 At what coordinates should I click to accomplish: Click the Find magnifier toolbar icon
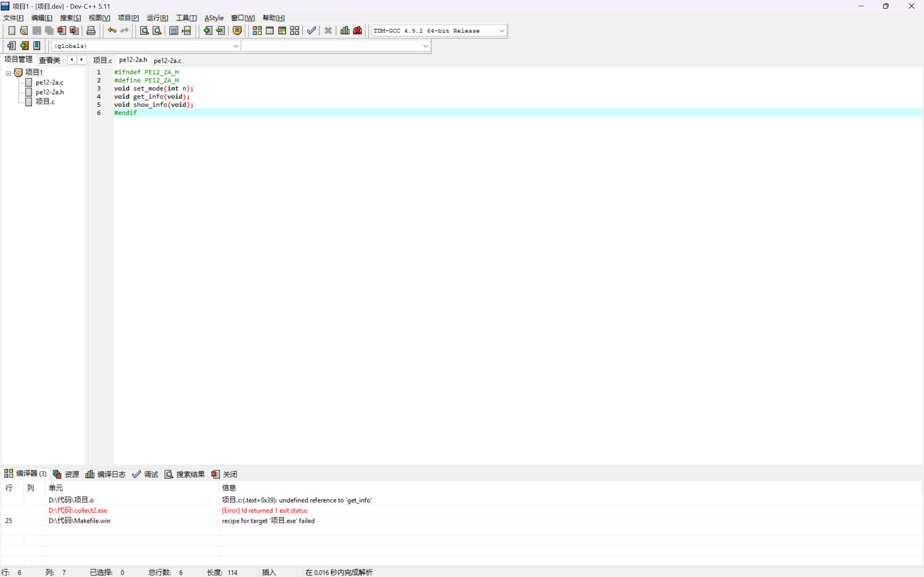point(144,31)
